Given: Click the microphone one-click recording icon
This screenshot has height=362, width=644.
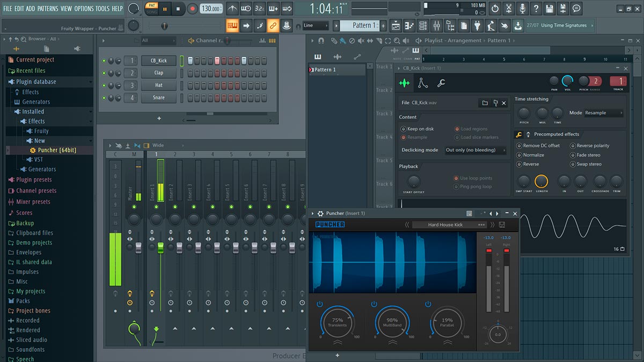Looking at the screenshot, I should pyautogui.click(x=522, y=9).
